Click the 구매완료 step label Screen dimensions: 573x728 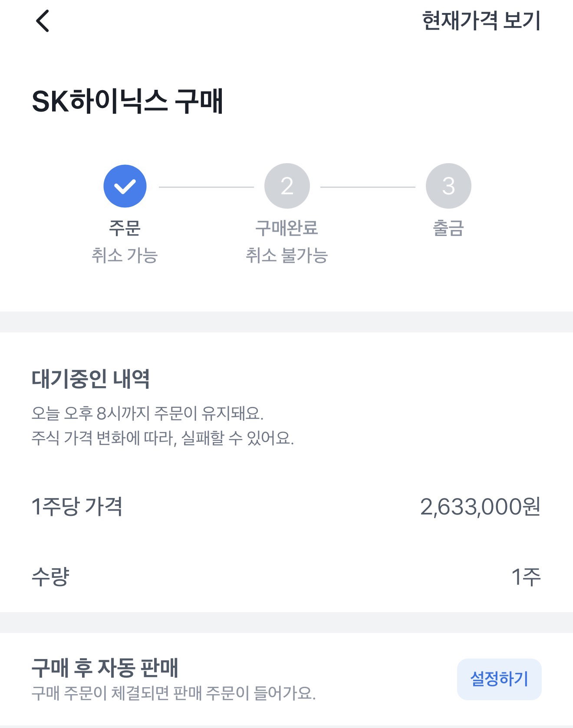(286, 228)
